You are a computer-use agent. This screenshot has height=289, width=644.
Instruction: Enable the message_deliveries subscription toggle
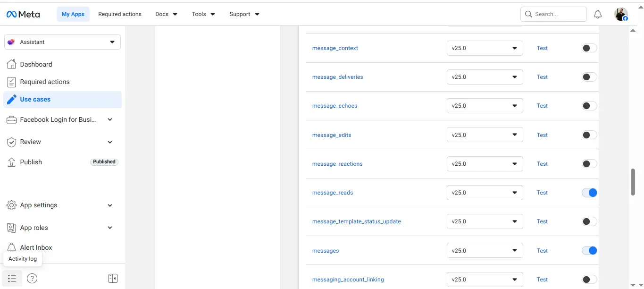pyautogui.click(x=589, y=76)
